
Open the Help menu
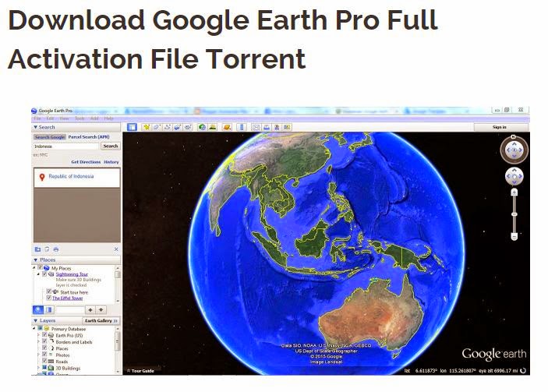pyautogui.click(x=108, y=118)
